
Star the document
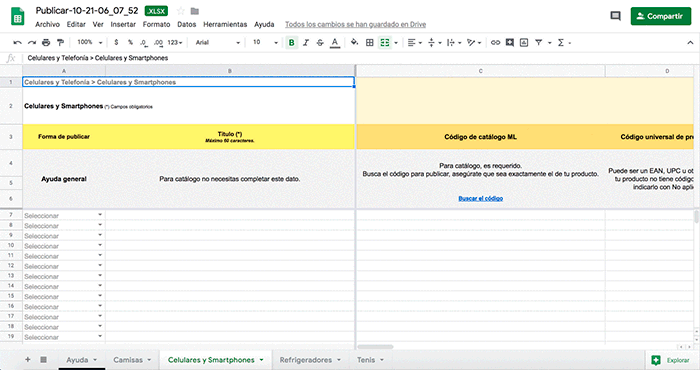(180, 11)
